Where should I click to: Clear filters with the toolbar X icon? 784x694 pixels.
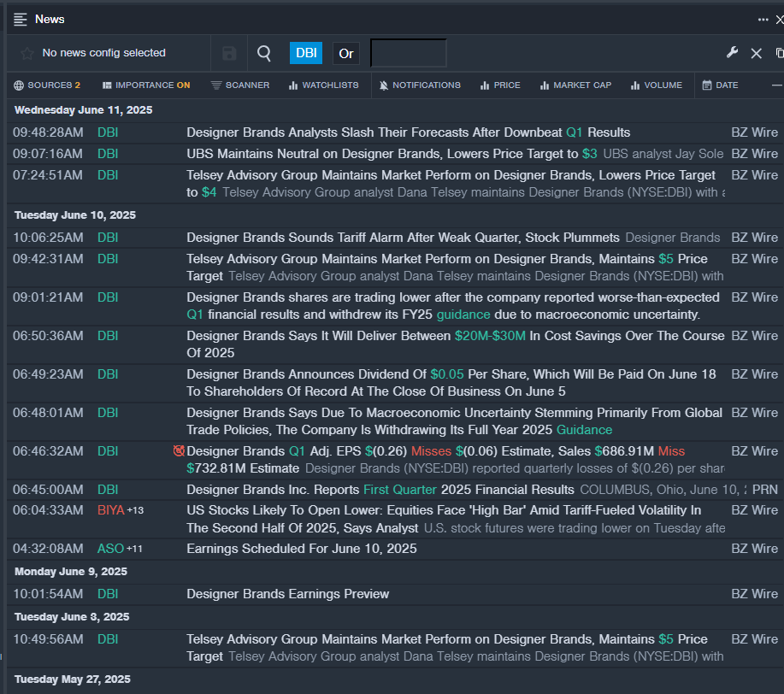click(756, 53)
